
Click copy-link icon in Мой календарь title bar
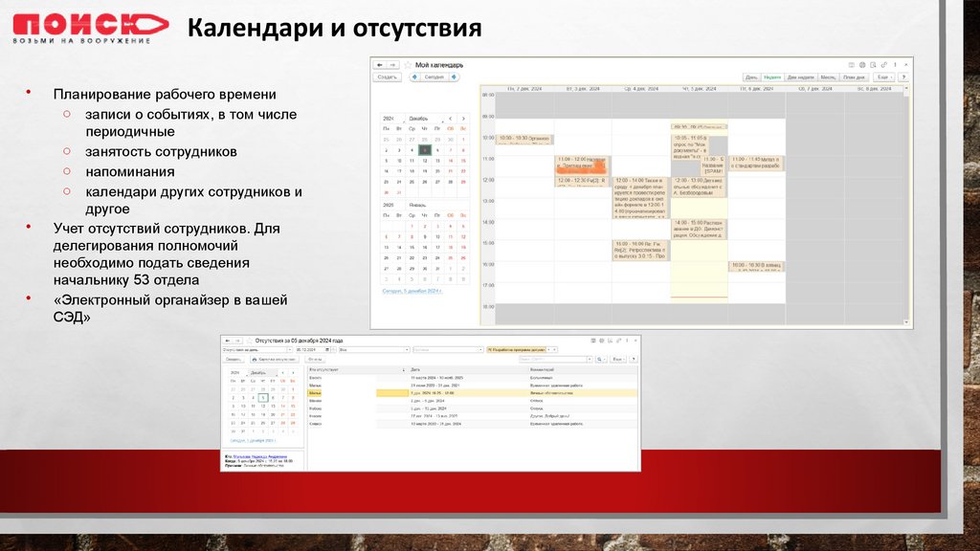click(883, 65)
